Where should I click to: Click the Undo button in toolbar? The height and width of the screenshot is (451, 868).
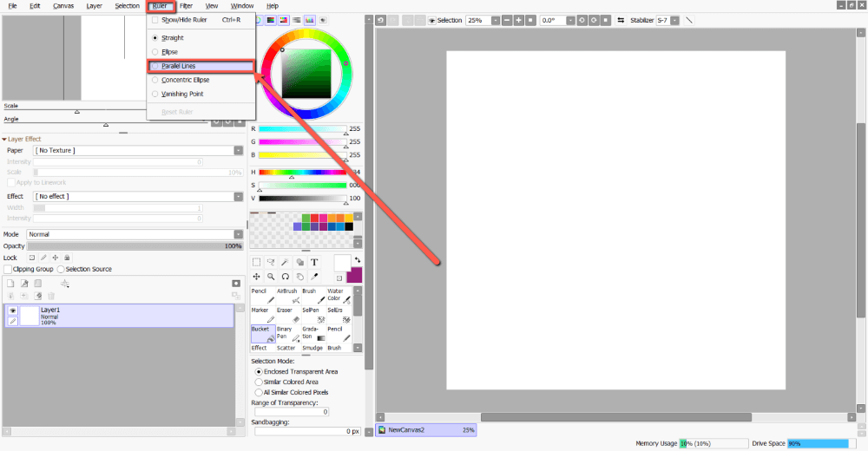[381, 20]
